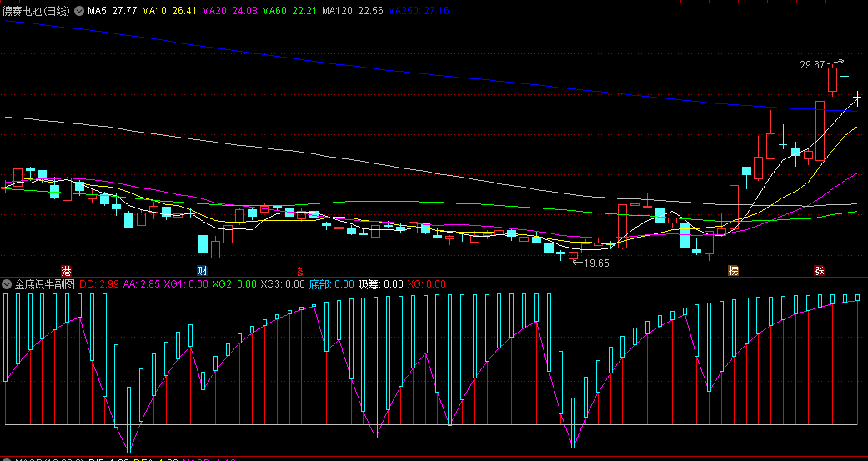This screenshot has height=461, width=868.
Task: Click the red S marker icon
Action: tap(300, 271)
